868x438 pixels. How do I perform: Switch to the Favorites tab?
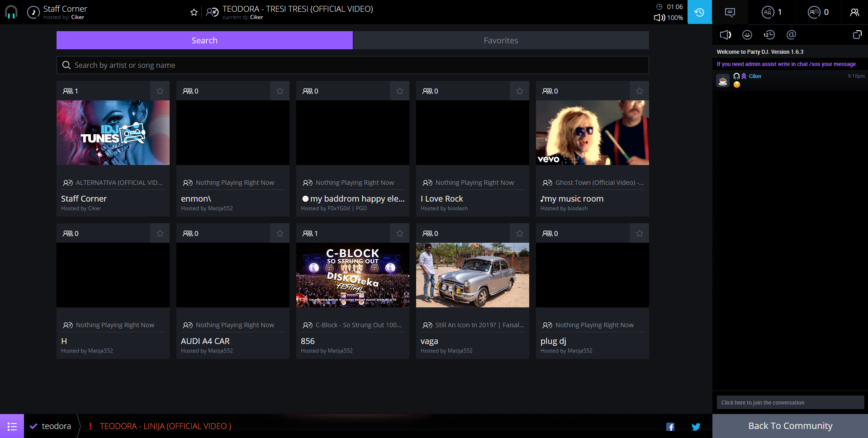tap(501, 40)
